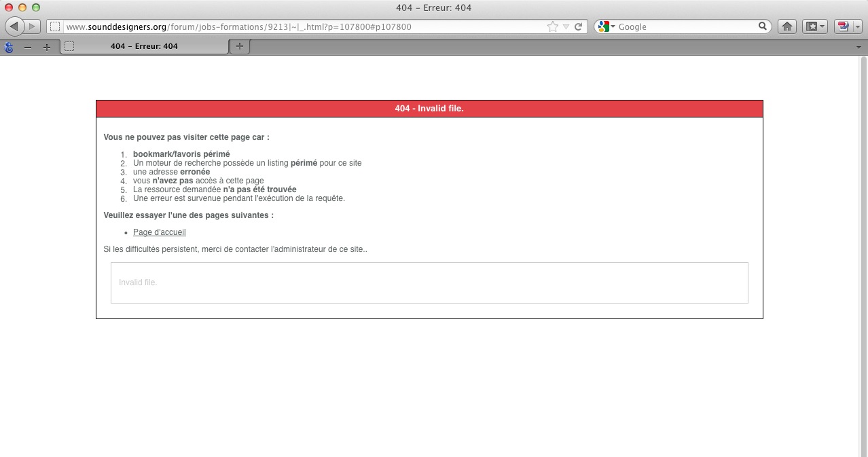Follow the "Page d'accueil" link
The image size is (868, 457).
(x=159, y=232)
